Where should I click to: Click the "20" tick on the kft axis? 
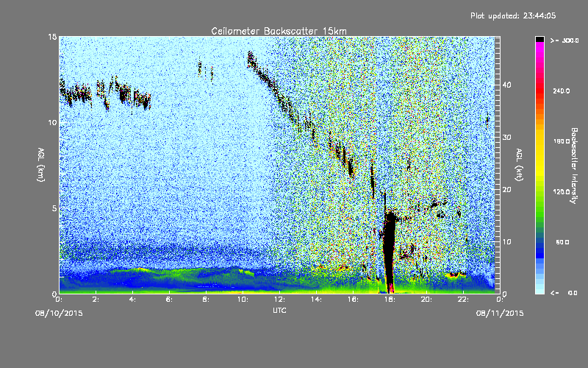[x=506, y=190]
